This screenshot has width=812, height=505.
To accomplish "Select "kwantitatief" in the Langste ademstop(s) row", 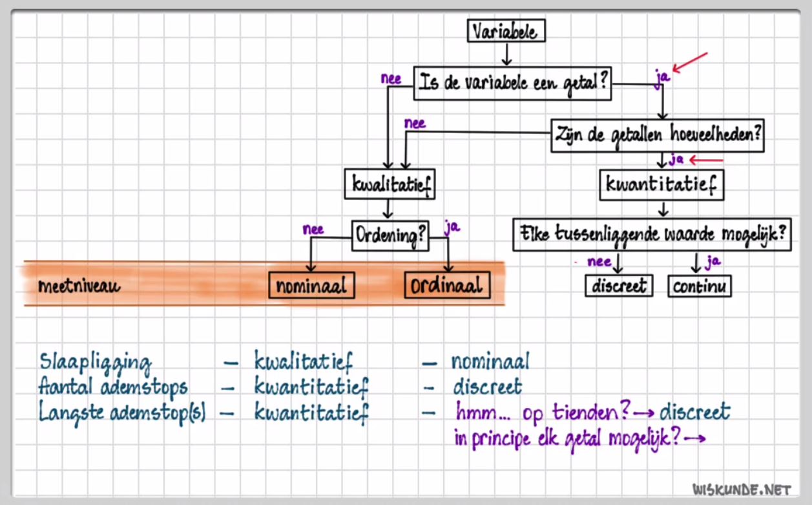I will click(x=311, y=413).
